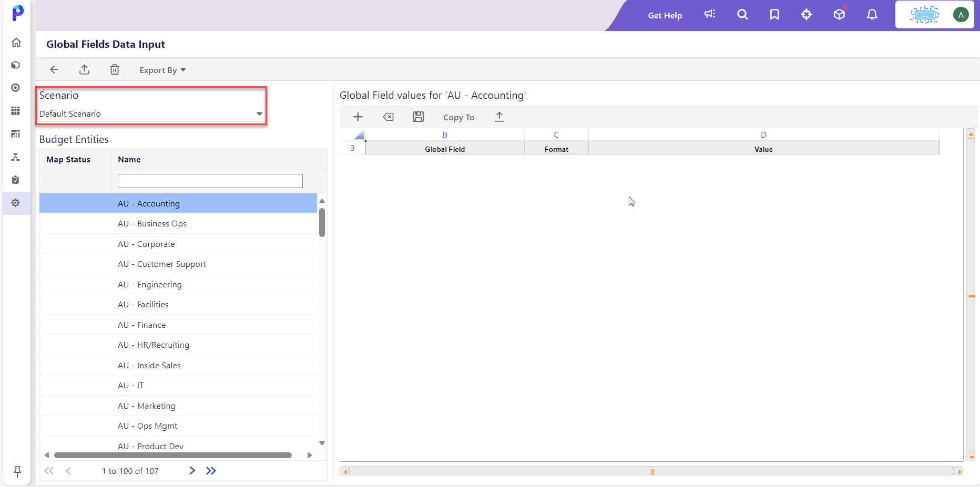Select AU - Corporate entity
Image resolution: width=980 pixels, height=487 pixels.
click(x=178, y=244)
